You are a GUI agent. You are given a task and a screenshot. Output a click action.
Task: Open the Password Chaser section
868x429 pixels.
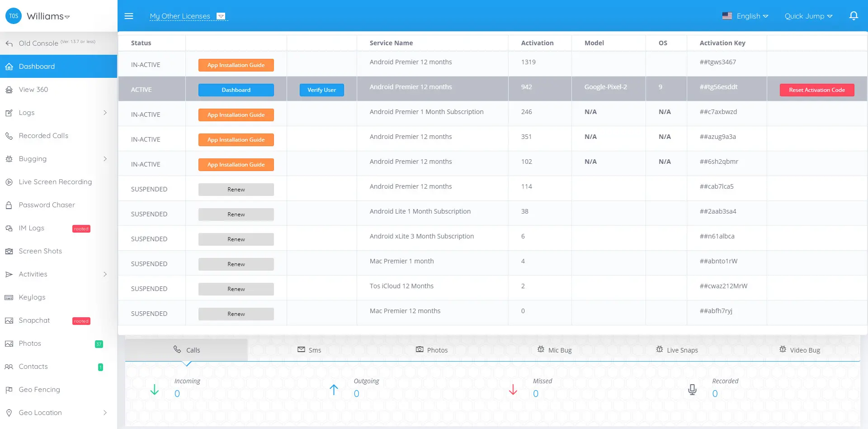[47, 205]
